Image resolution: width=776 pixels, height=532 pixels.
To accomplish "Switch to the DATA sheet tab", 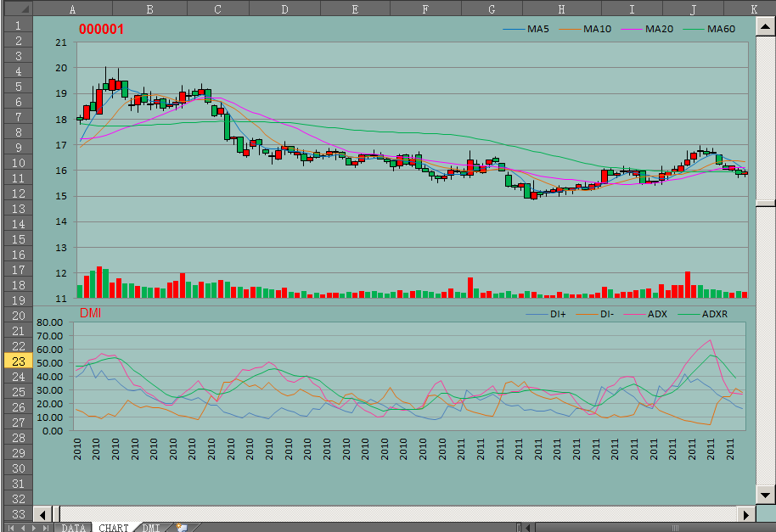I will pyautogui.click(x=73, y=528).
